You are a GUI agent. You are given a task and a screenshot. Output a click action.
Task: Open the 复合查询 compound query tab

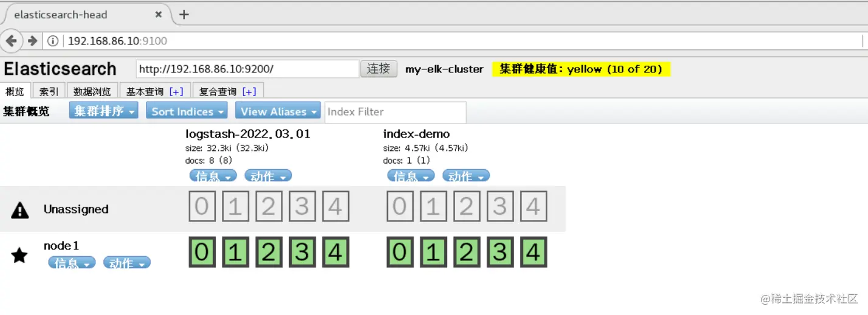tap(228, 91)
